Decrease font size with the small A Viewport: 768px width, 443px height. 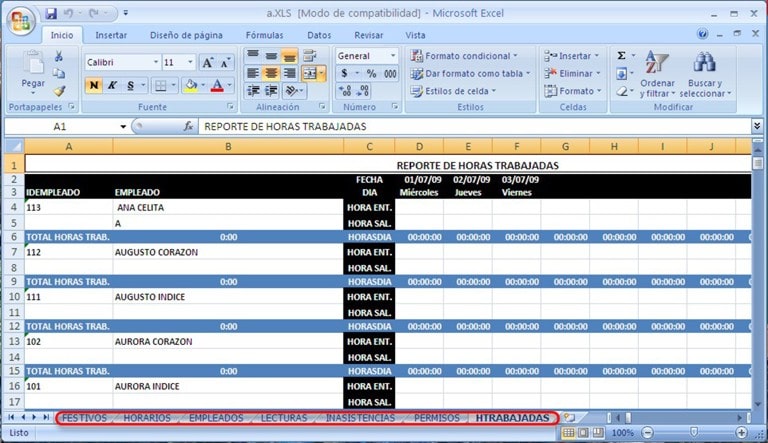224,62
